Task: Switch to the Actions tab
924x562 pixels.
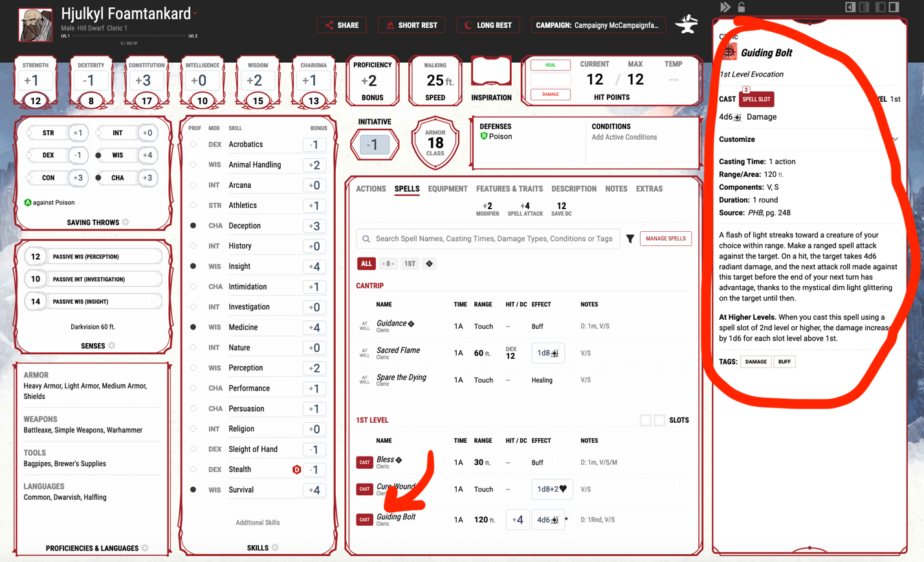Action: (371, 189)
